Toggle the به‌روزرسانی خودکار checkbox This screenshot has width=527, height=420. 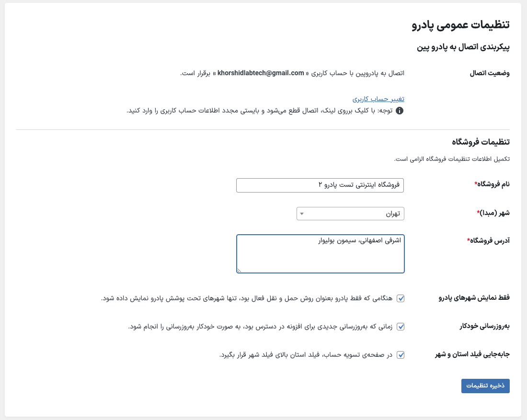[401, 327]
